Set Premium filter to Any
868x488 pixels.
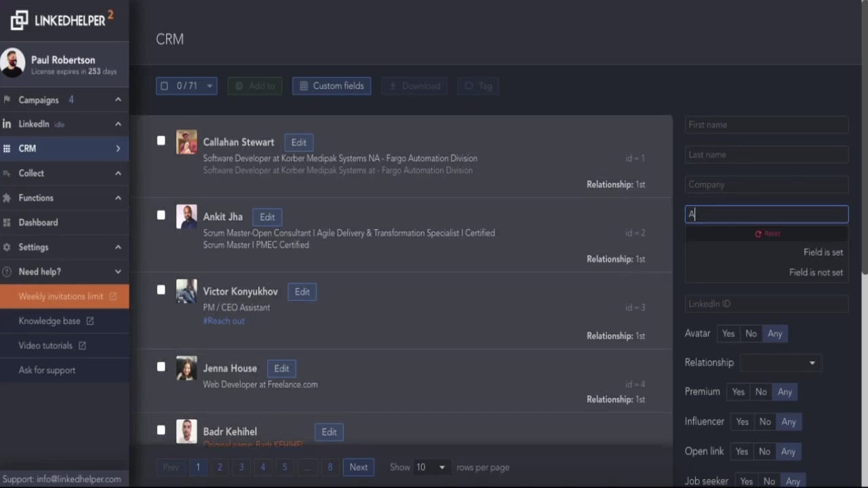(x=785, y=392)
